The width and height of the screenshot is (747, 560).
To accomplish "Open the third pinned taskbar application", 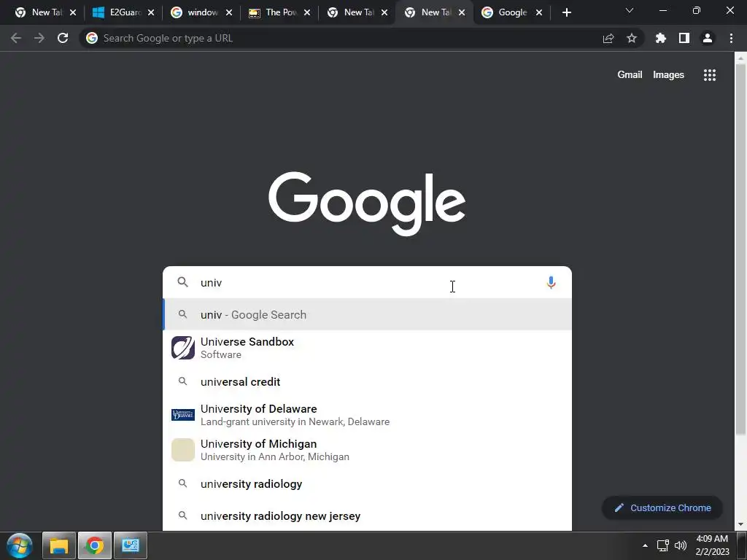I will pyautogui.click(x=130, y=545).
